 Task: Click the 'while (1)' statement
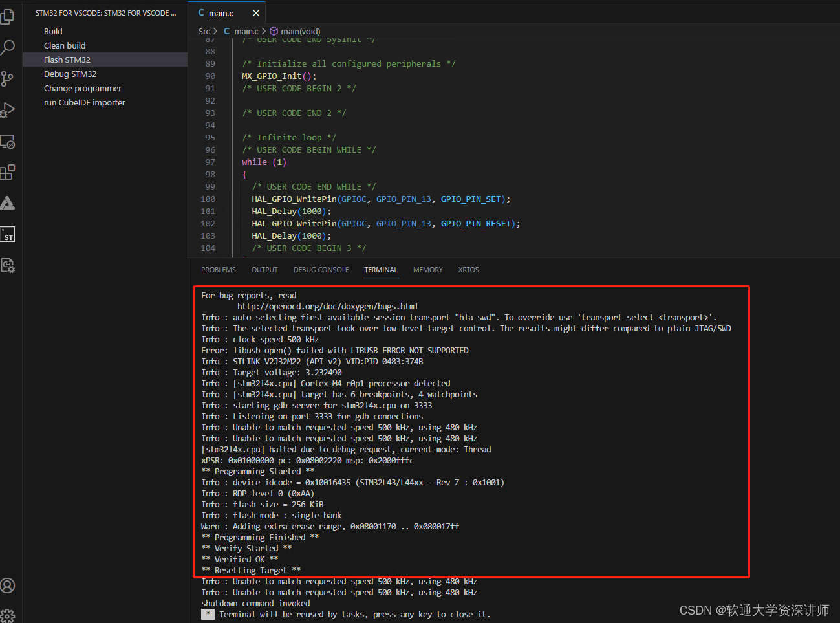coord(264,162)
